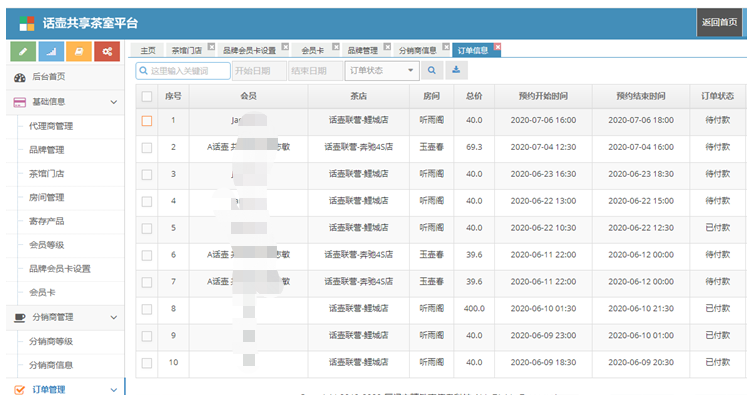
Task: Open 代理商管理 in the sidebar
Action: point(51,126)
